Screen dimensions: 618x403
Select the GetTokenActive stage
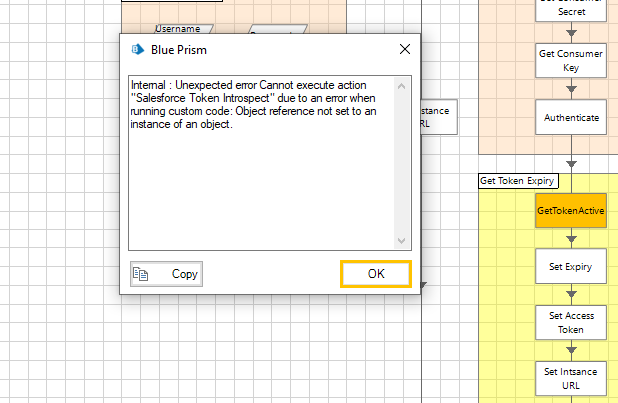click(571, 211)
